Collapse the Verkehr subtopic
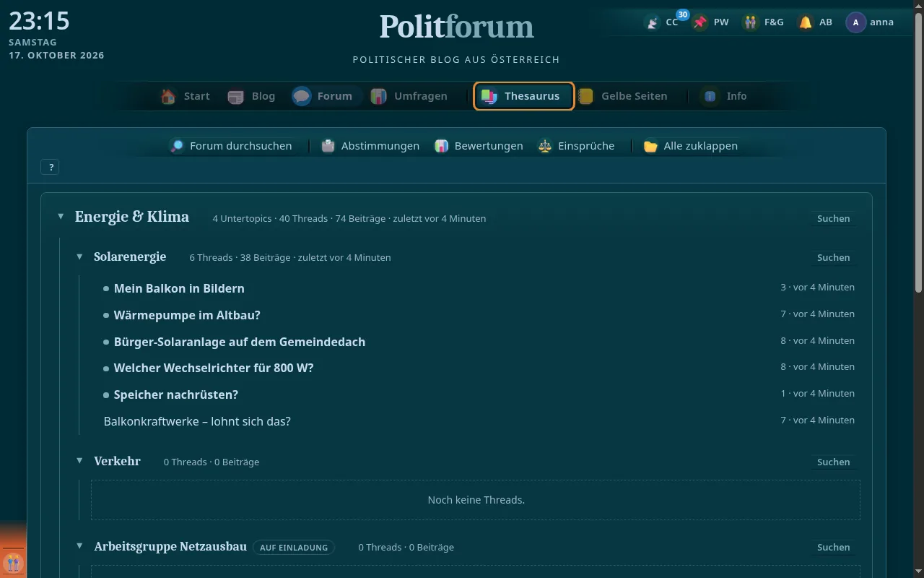The width and height of the screenshot is (924, 578). click(x=79, y=461)
